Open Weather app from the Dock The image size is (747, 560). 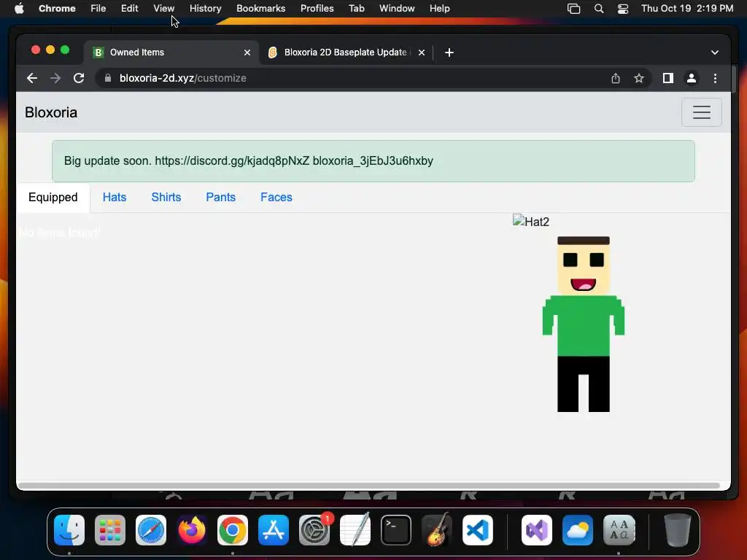578,530
